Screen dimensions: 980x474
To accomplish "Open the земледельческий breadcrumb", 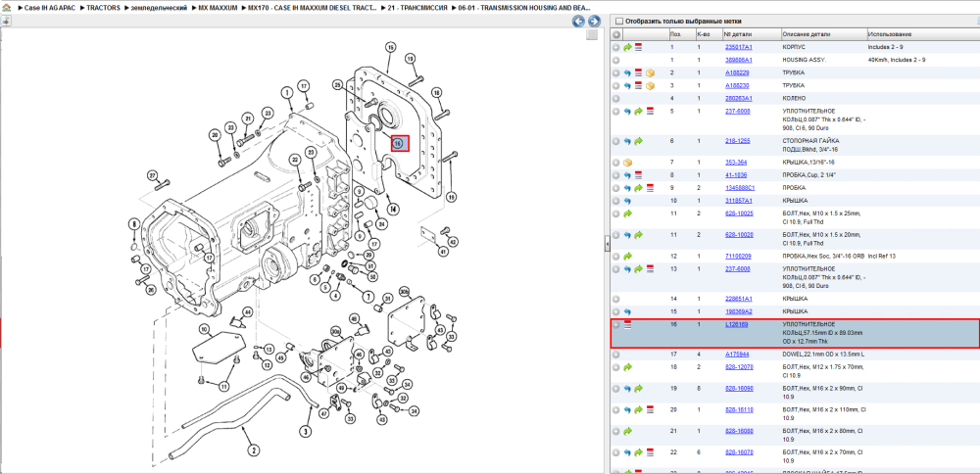I will click(158, 7).
